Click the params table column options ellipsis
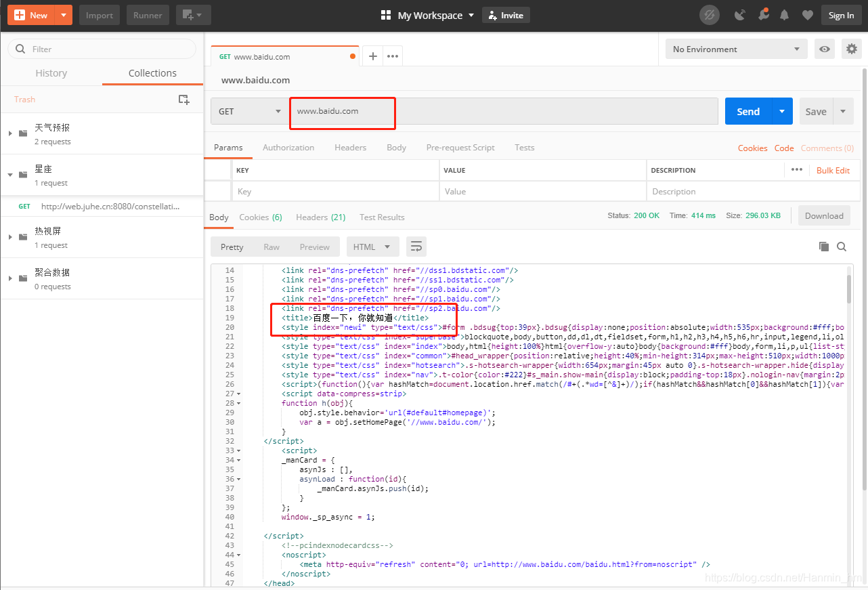Image resolution: width=868 pixels, height=590 pixels. [x=796, y=170]
